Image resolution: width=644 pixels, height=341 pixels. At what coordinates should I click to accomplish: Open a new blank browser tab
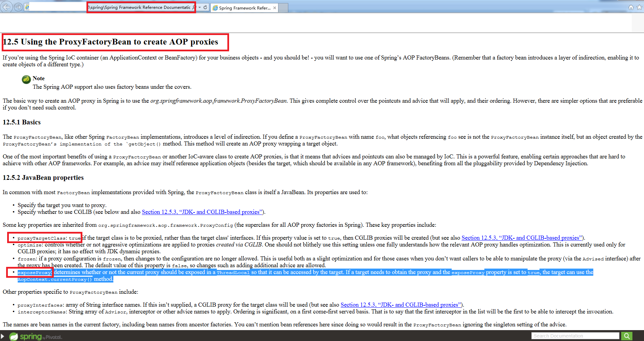coord(283,8)
